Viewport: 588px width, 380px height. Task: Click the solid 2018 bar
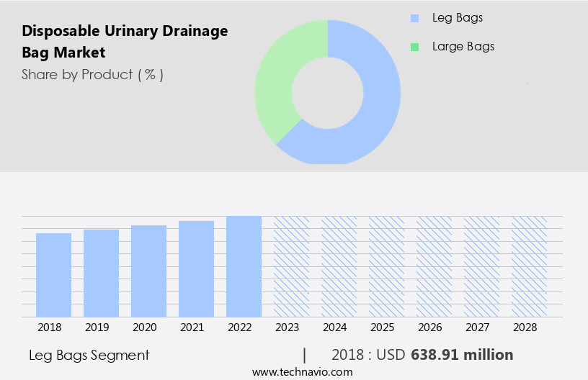click(53, 275)
